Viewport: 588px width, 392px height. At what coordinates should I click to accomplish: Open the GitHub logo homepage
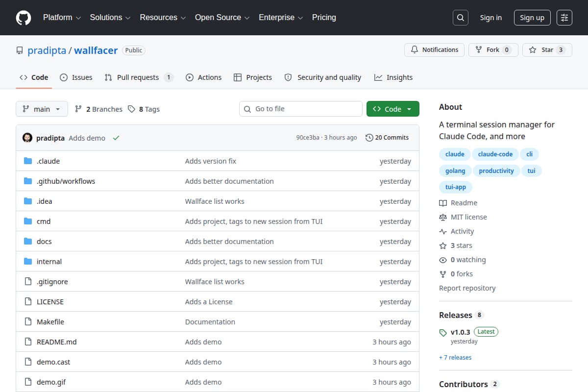(x=24, y=18)
